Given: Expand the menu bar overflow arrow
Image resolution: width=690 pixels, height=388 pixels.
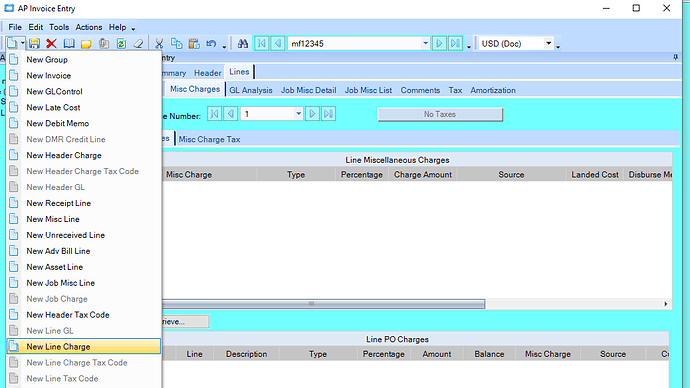Looking at the screenshot, I should [x=133, y=29].
